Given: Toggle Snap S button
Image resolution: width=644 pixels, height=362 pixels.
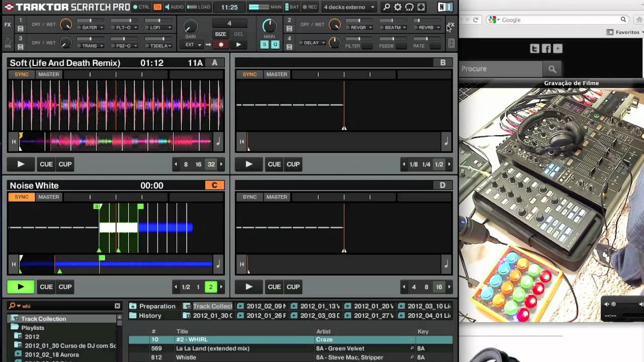Looking at the screenshot, I should click(264, 45).
